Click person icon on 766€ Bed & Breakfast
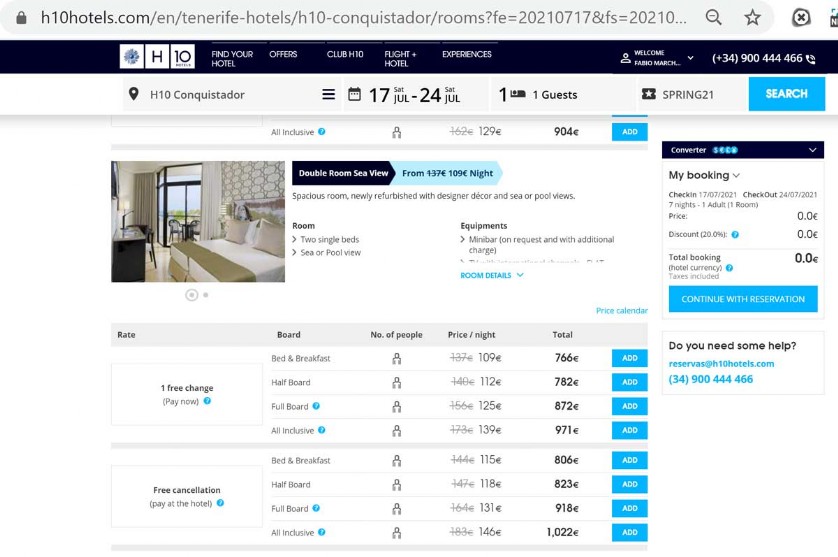 click(x=397, y=359)
